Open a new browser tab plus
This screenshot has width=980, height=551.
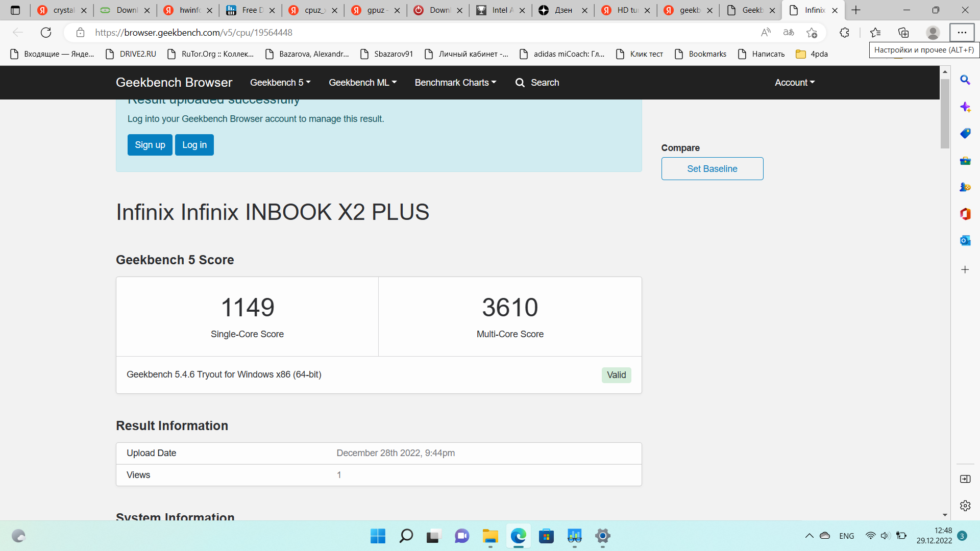click(x=856, y=10)
